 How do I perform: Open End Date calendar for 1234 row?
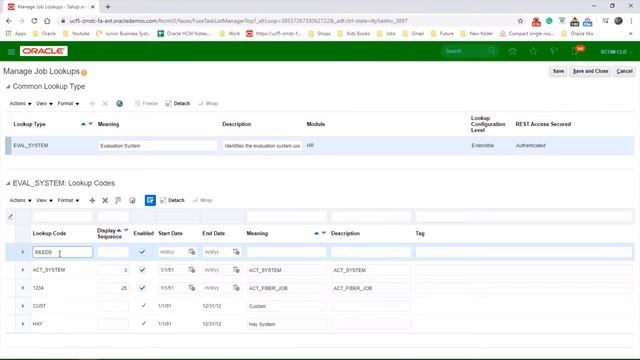(236, 288)
